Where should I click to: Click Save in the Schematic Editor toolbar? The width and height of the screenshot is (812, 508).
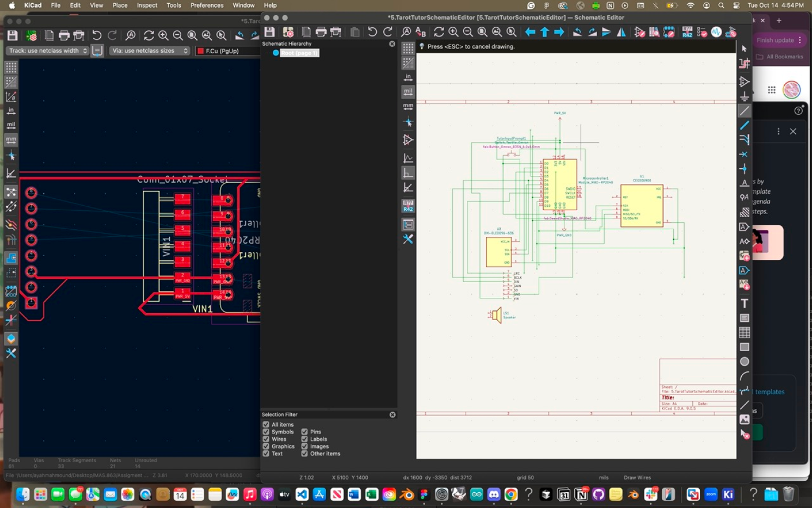269,32
